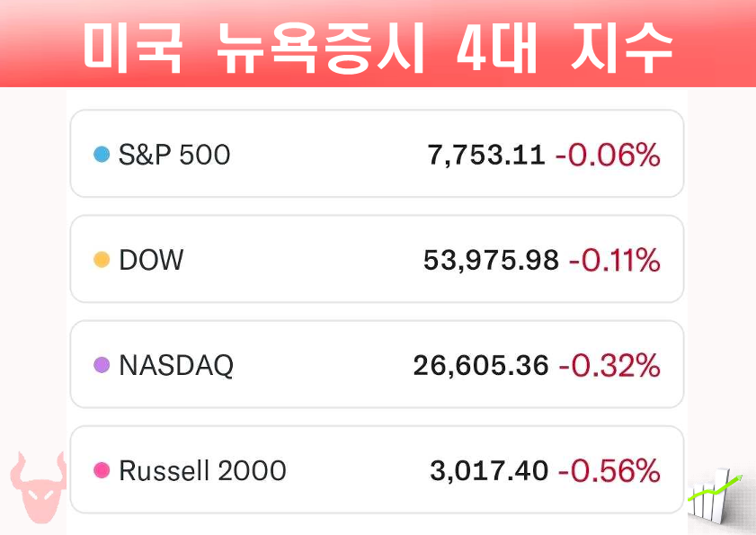Image resolution: width=756 pixels, height=535 pixels.
Task: Select the Russell 2000 label
Action: tap(202, 470)
